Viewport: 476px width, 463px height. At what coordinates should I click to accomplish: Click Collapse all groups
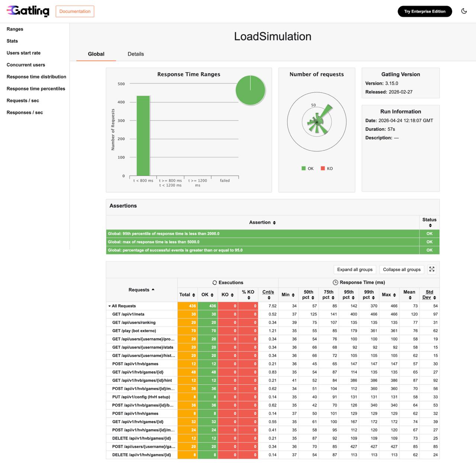(402, 269)
